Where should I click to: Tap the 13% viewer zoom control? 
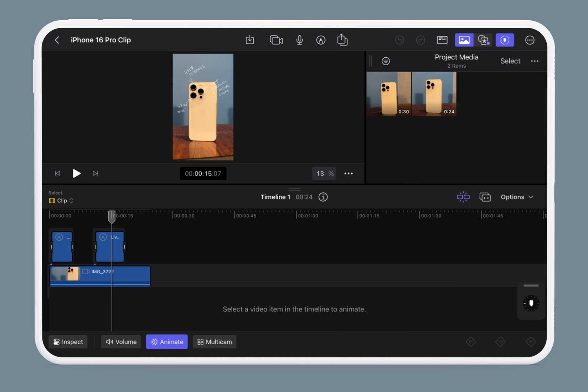coord(324,174)
